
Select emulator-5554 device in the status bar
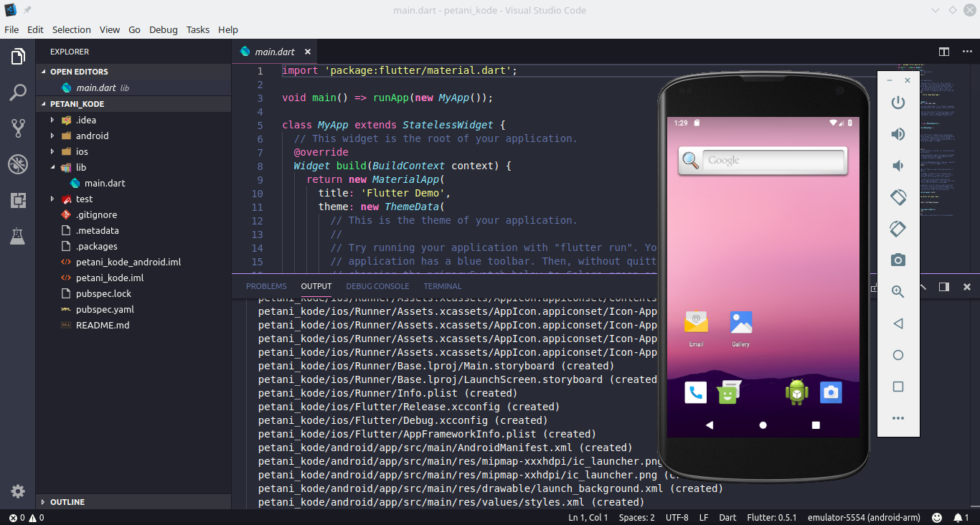(x=864, y=517)
